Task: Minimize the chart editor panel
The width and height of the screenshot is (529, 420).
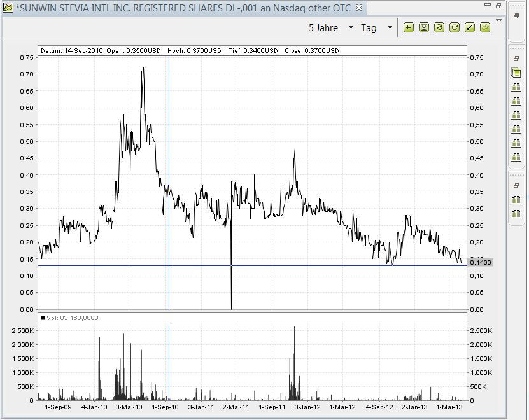Action: pos(487,5)
